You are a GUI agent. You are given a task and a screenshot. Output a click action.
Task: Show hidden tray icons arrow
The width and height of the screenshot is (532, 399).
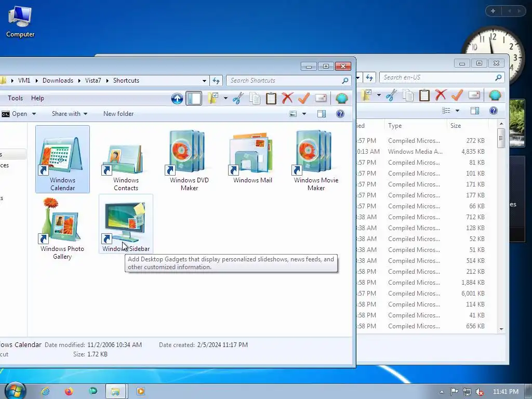point(442,392)
